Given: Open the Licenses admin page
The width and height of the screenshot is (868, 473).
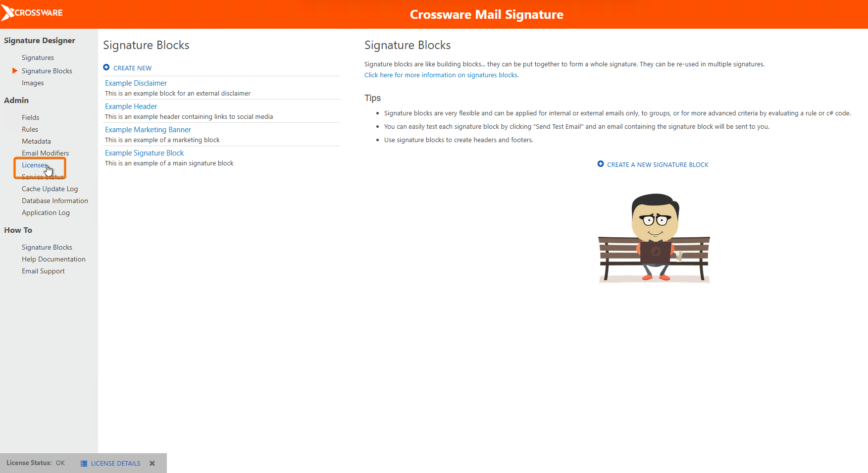Looking at the screenshot, I should (34, 165).
